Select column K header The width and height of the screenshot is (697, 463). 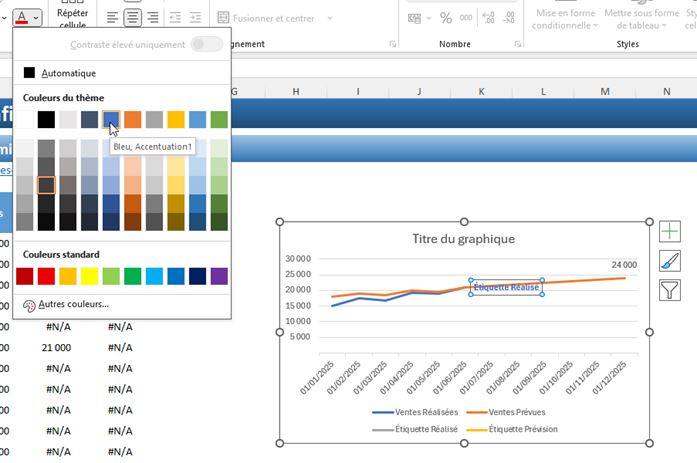(x=481, y=91)
